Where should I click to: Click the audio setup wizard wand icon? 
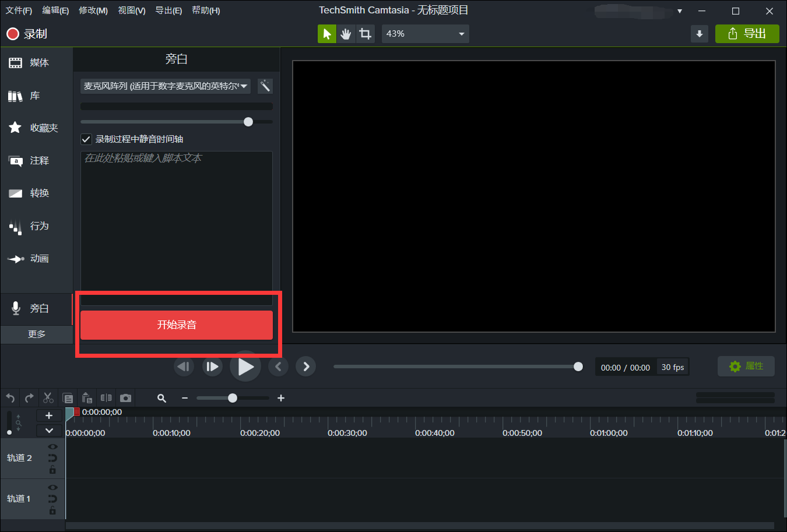tap(265, 86)
